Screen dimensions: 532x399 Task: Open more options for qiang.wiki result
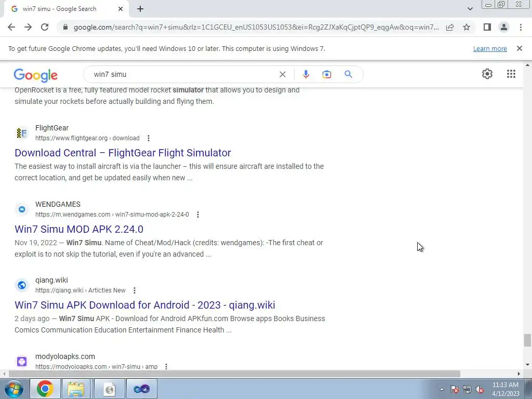[x=135, y=290]
